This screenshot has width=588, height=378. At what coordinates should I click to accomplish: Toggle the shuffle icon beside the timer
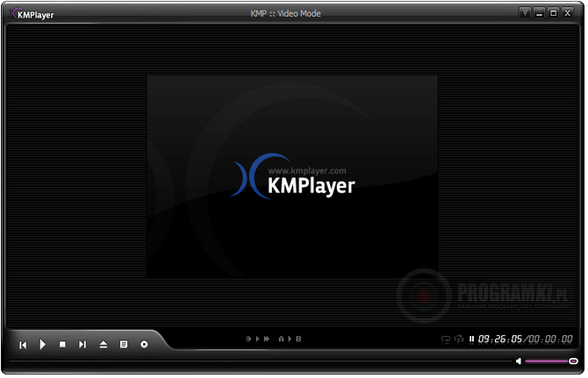coord(459,339)
